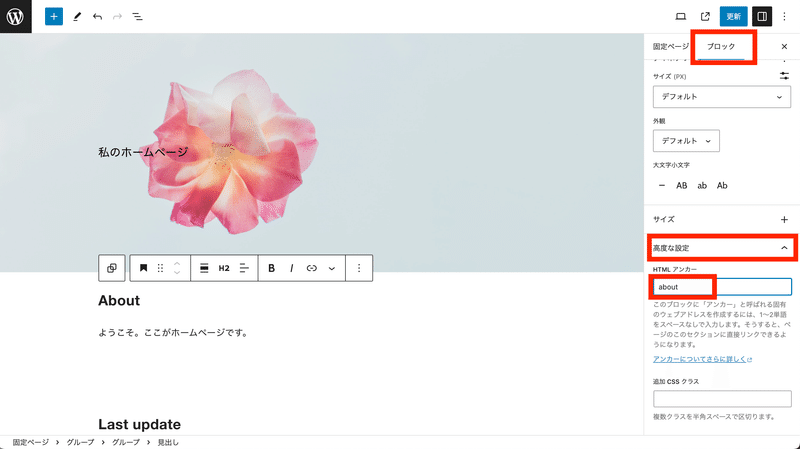Screen dimensions: 800x449
Task: Undo the last change
Action: 97,16
